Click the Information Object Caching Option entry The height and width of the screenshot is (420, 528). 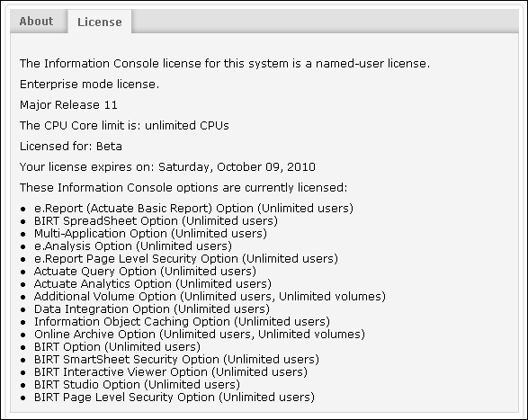(182, 322)
